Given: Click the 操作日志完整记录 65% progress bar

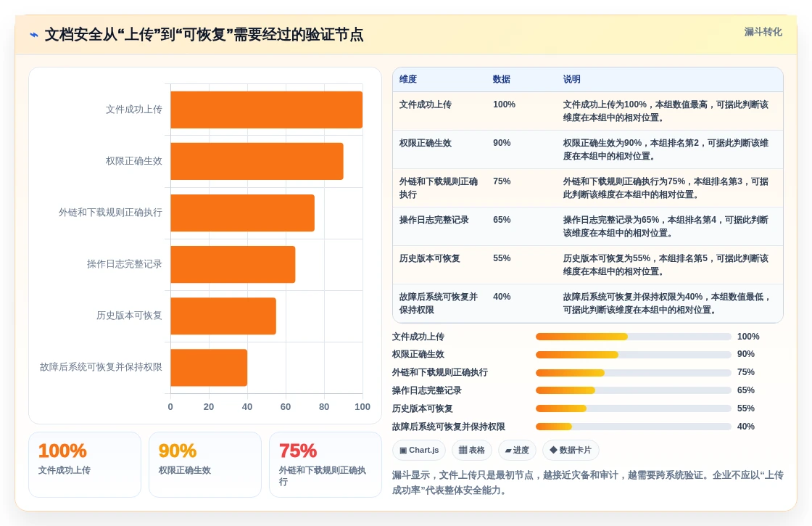Looking at the screenshot, I should [x=634, y=391].
